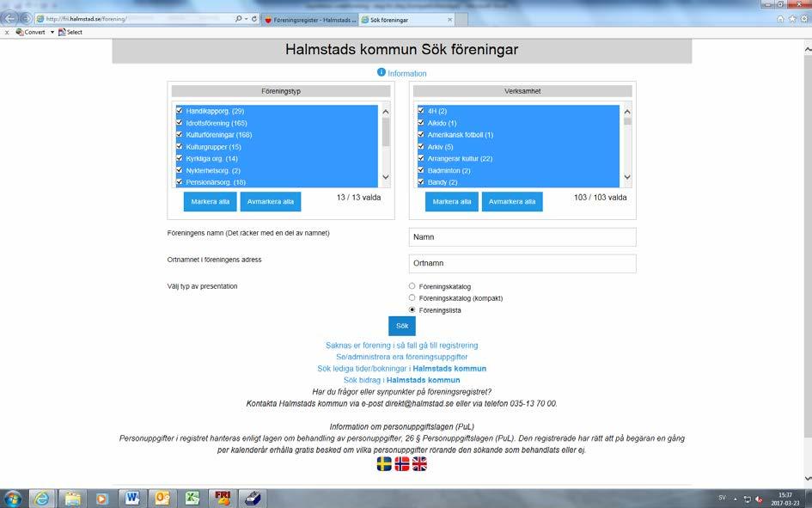Open the Saknas er förening registrering link
The image size is (812, 508).
click(x=402, y=346)
